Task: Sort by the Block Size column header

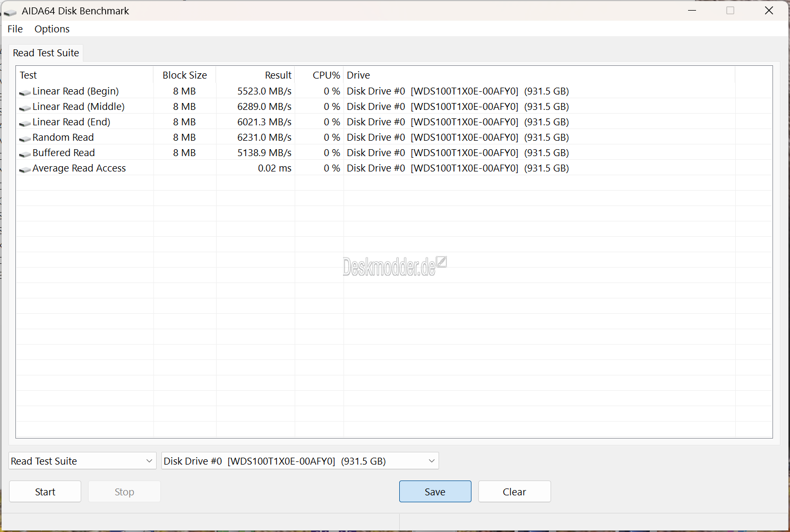Action: pyautogui.click(x=185, y=75)
